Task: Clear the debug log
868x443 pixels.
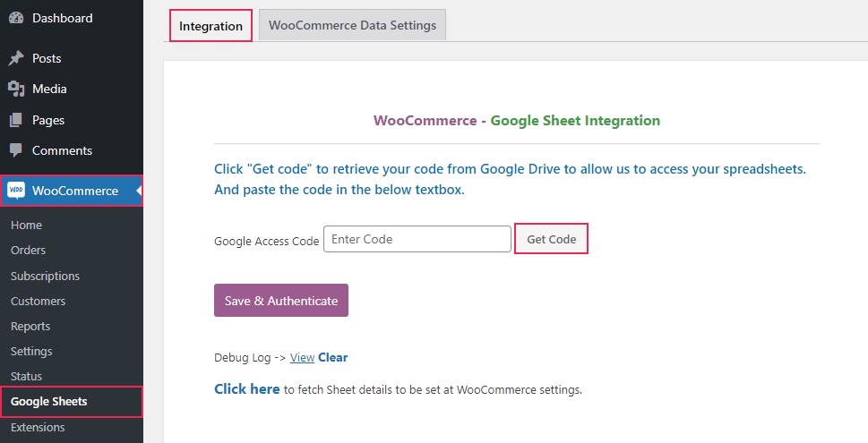Action: [332, 357]
